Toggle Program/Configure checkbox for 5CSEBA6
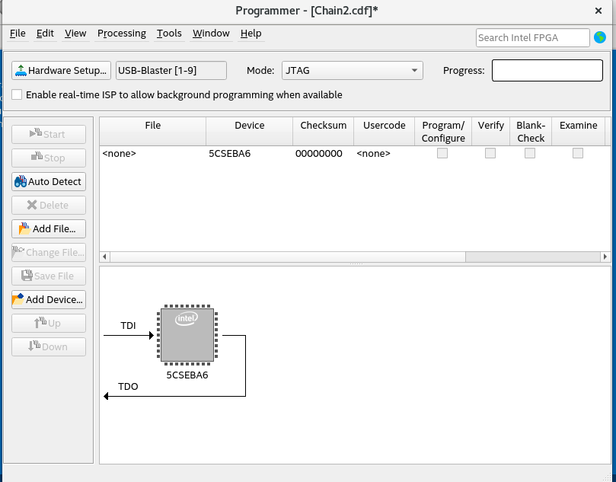Image resolution: width=616 pixels, height=482 pixels. pyautogui.click(x=442, y=153)
